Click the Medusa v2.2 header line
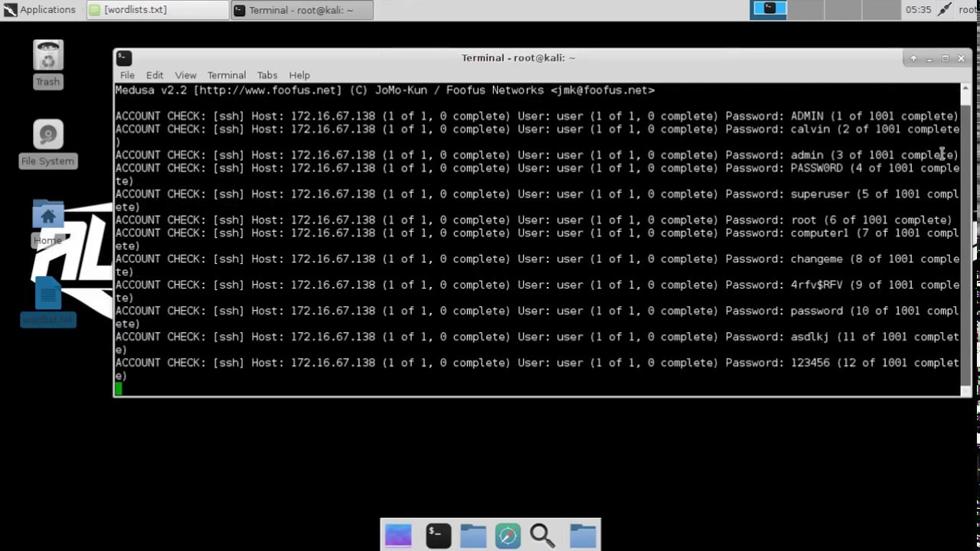Viewport: 980px width, 551px height. (x=384, y=90)
